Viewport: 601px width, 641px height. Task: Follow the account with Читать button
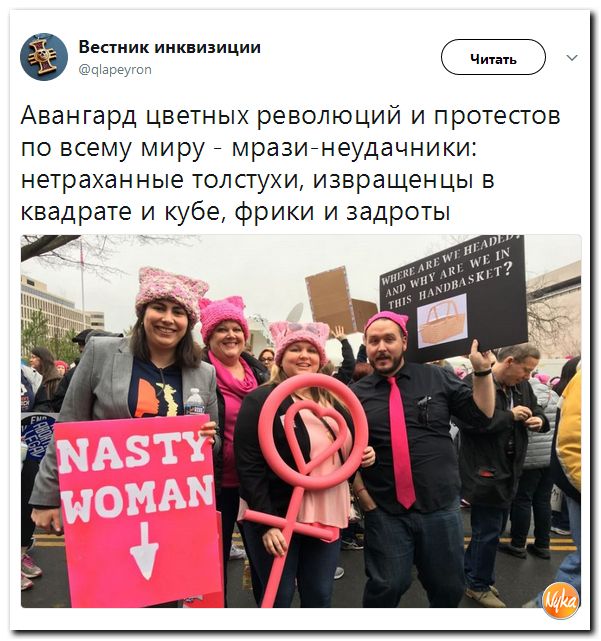coord(493,57)
